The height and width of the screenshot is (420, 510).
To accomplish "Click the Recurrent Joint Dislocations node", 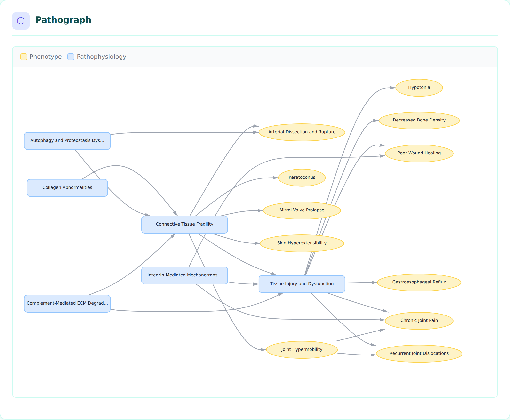I will coord(419,354).
